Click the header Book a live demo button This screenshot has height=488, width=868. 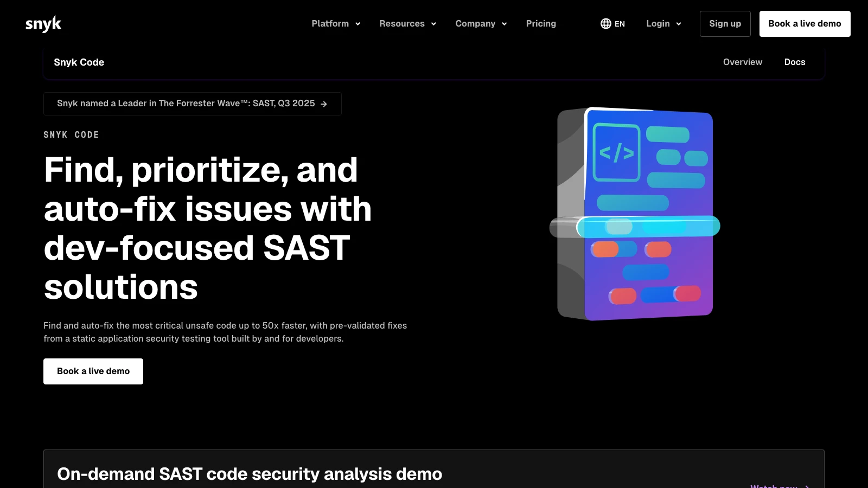[x=805, y=24]
